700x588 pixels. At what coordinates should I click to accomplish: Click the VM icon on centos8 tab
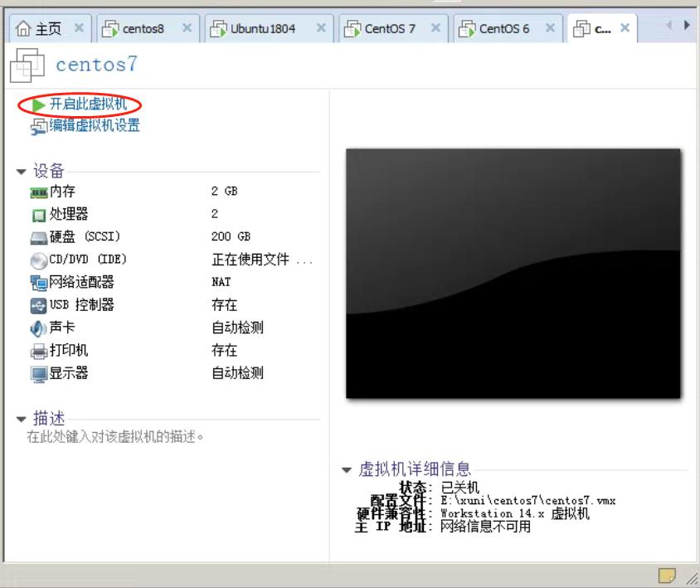(110, 29)
